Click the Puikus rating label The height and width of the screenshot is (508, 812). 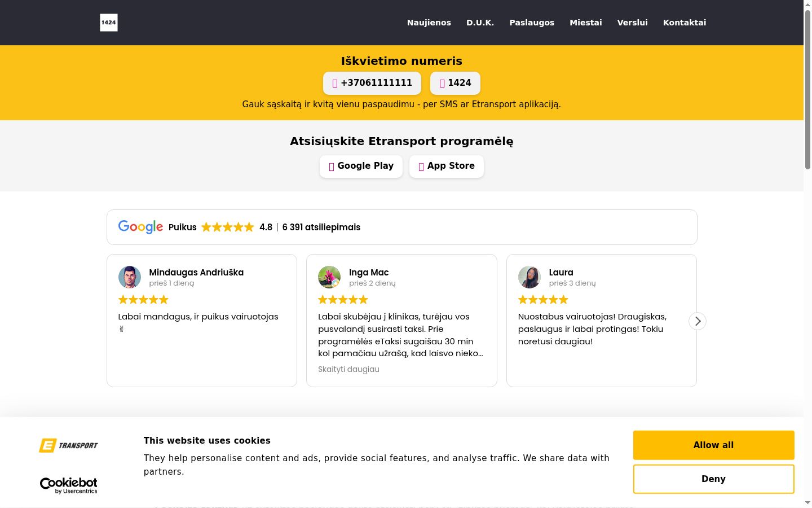[x=183, y=227]
